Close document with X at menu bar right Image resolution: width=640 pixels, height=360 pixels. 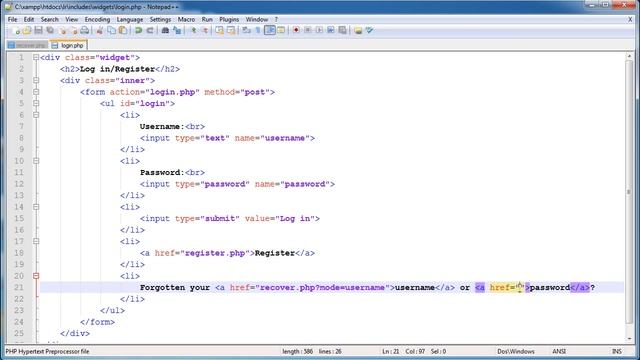tap(630, 19)
